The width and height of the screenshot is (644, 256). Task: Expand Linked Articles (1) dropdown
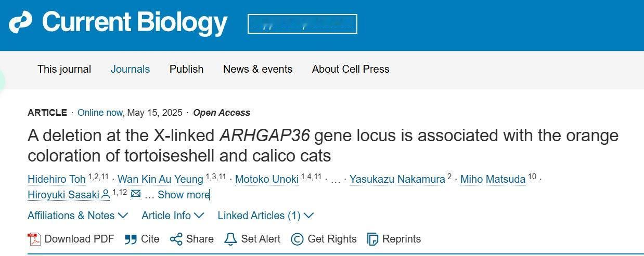265,215
